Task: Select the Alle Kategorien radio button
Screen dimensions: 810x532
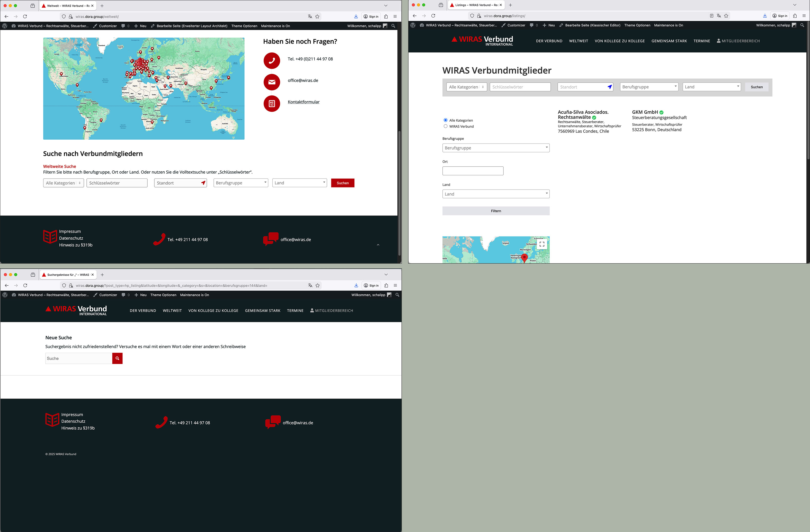Action: [x=446, y=120]
